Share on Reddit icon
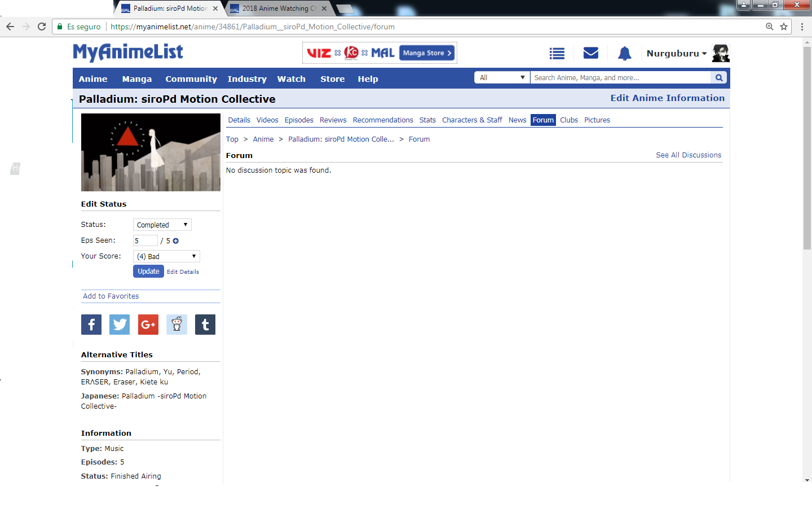The image size is (812, 508). [x=176, y=325]
